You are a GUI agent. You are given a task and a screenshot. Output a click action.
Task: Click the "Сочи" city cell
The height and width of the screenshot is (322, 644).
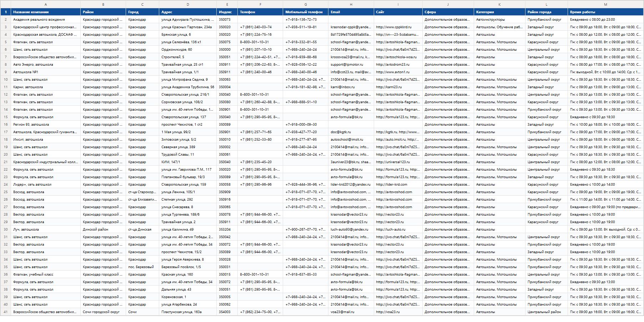coord(142,312)
